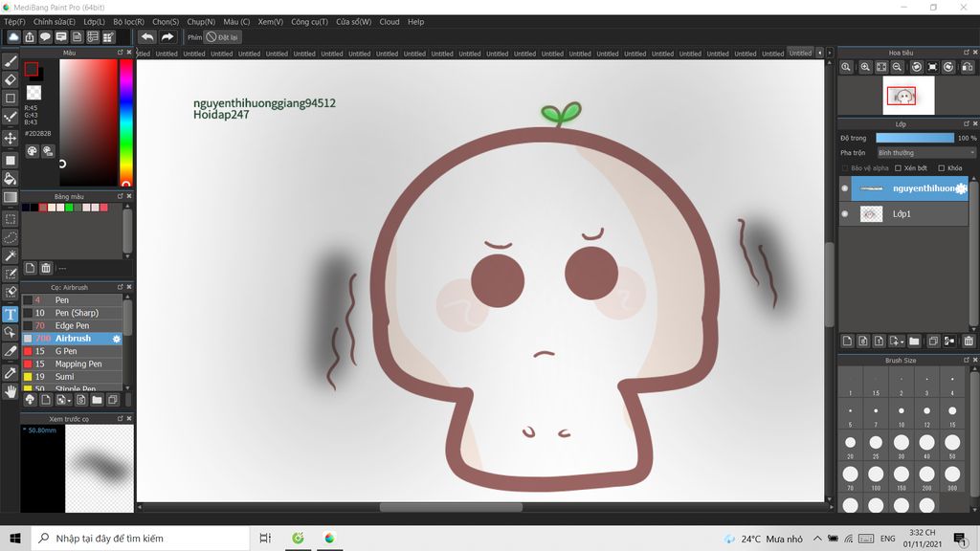Open the Tệp(F) menu

coord(15,22)
